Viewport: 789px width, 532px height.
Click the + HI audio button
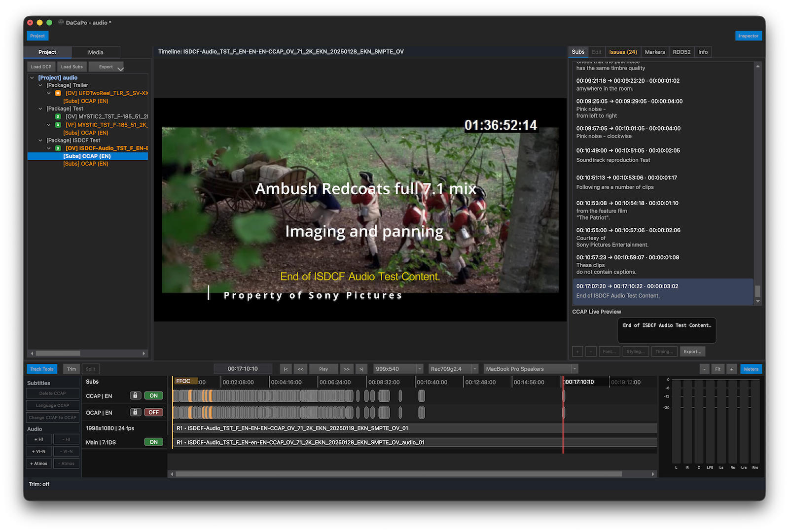click(38, 439)
